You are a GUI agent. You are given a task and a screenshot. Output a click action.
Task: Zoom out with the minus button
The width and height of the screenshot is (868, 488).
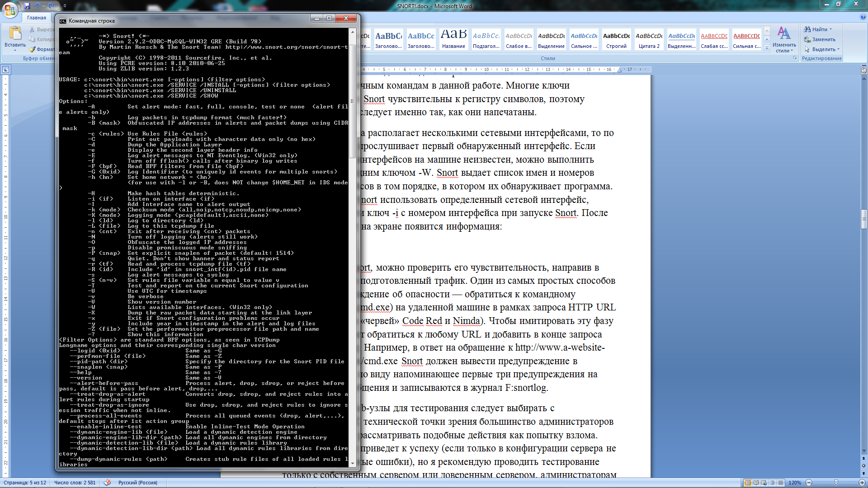[809, 483]
